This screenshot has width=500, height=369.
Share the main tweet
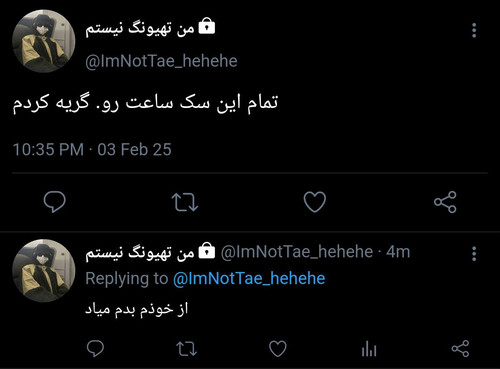445,202
